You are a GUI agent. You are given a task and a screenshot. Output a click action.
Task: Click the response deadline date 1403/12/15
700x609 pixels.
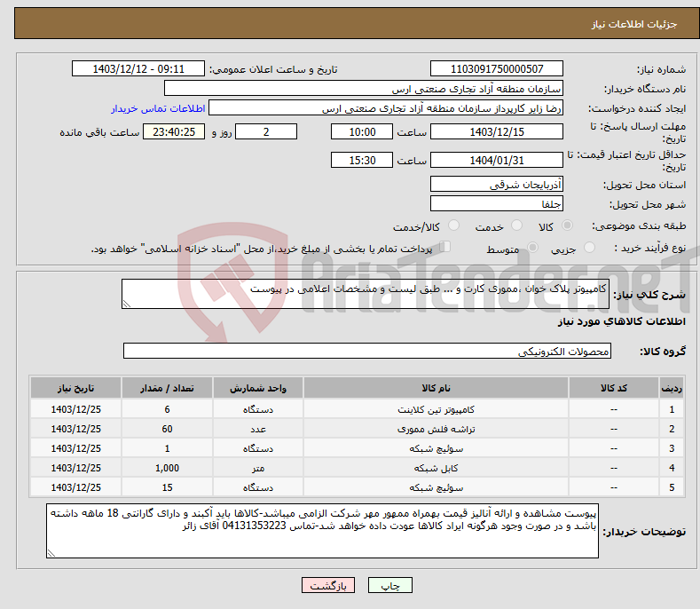click(497, 131)
